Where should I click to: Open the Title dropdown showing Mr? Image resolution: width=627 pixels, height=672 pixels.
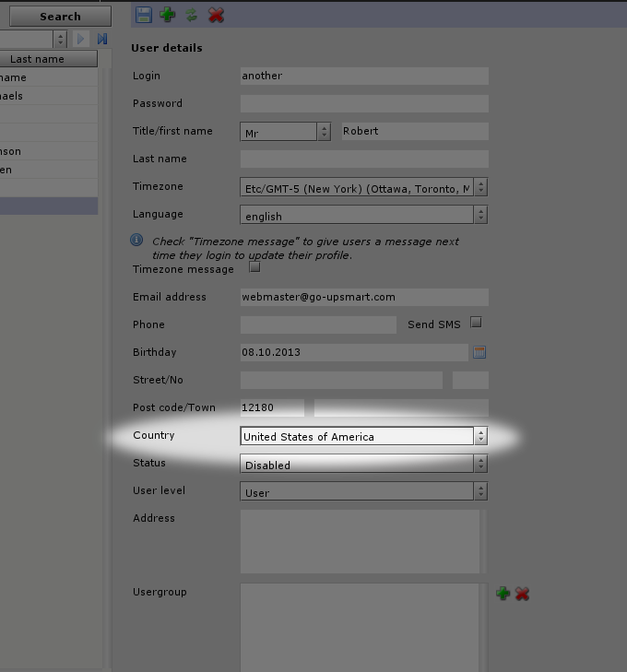coord(323,132)
